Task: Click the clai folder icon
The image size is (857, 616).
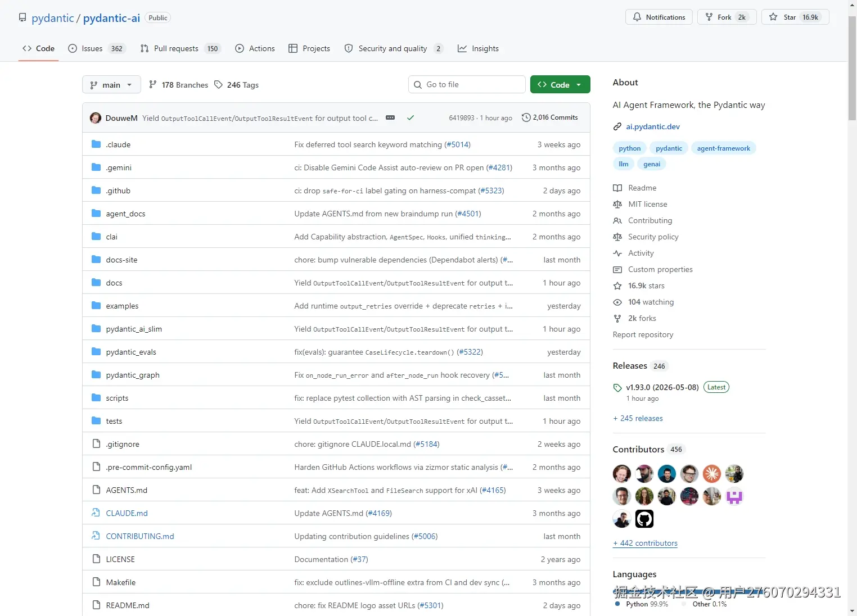Action: pos(96,237)
